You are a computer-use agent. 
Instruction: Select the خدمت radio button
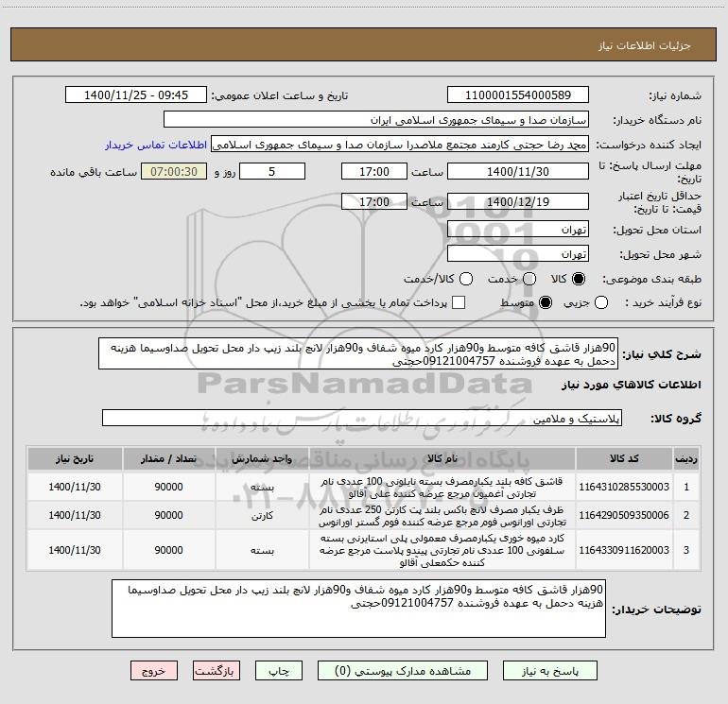click(529, 279)
